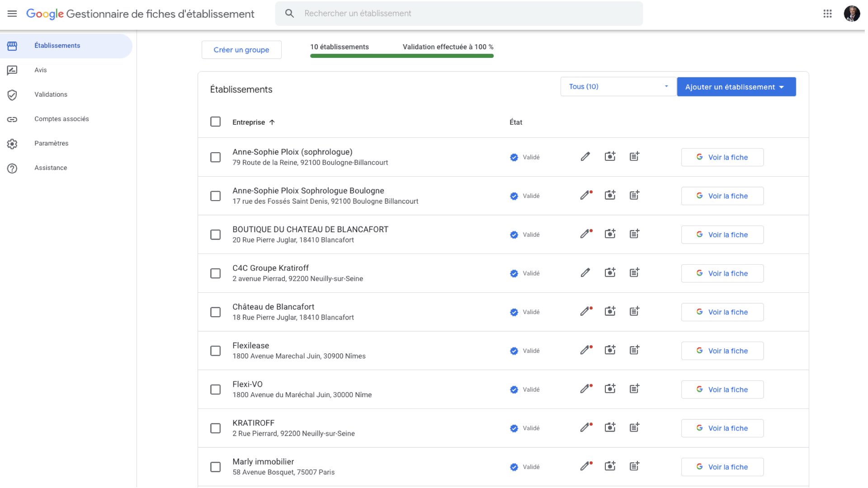
Task: Select BOUTIQUE DU CHATEAU DE BLANCAFORT checkbox
Action: tap(216, 235)
